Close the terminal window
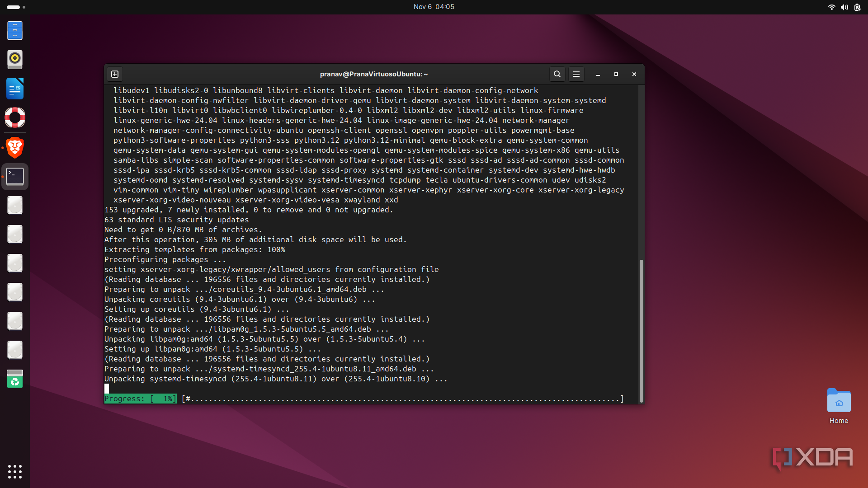Image resolution: width=868 pixels, height=488 pixels. pos(634,74)
